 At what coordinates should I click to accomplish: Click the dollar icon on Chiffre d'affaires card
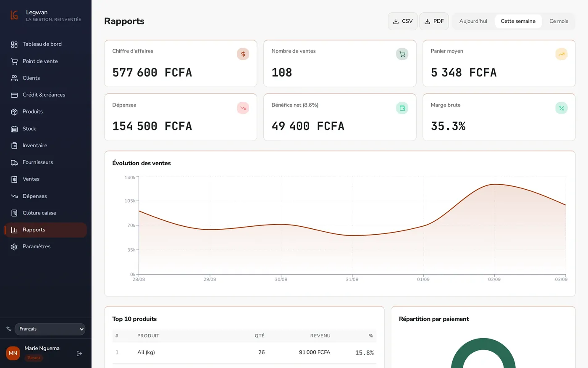[243, 54]
